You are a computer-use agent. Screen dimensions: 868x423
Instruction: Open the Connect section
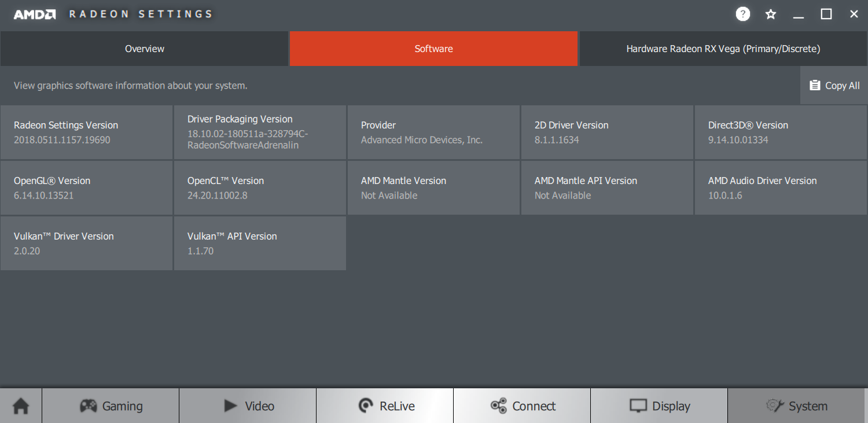pyautogui.click(x=522, y=406)
